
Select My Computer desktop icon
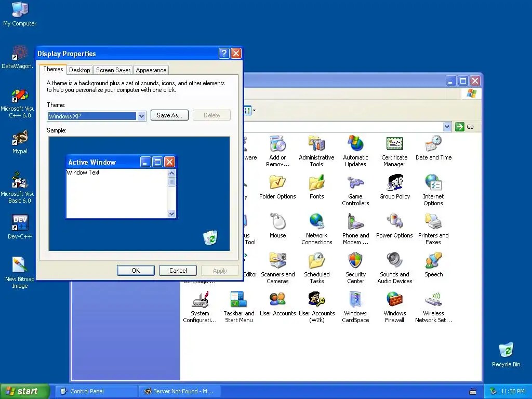(20, 14)
